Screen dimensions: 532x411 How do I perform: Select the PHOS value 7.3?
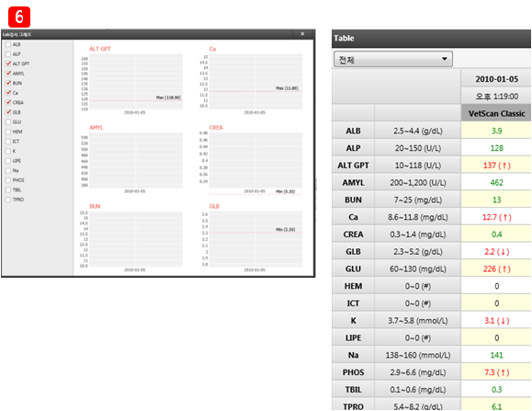click(496, 372)
